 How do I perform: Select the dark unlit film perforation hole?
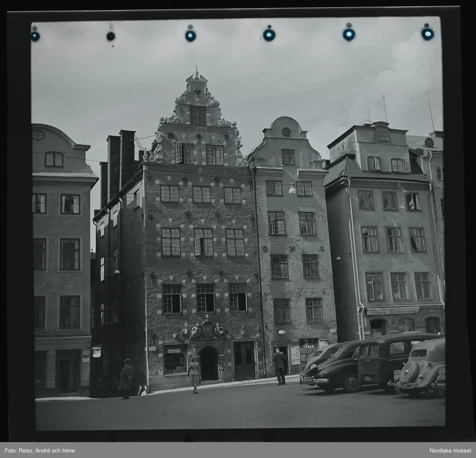pyautogui.click(x=111, y=36)
